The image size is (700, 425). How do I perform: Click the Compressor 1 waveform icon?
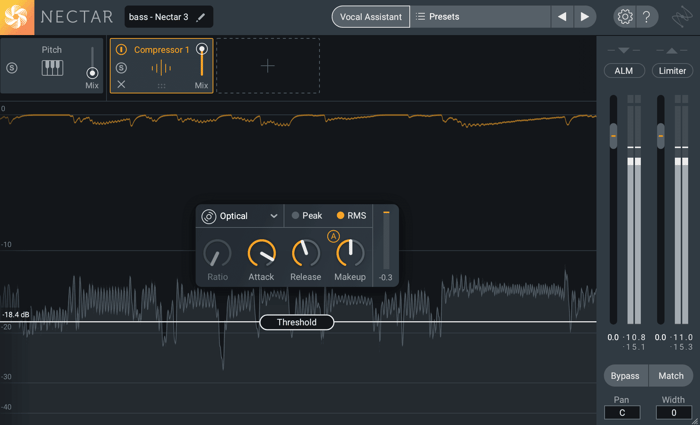tap(161, 68)
